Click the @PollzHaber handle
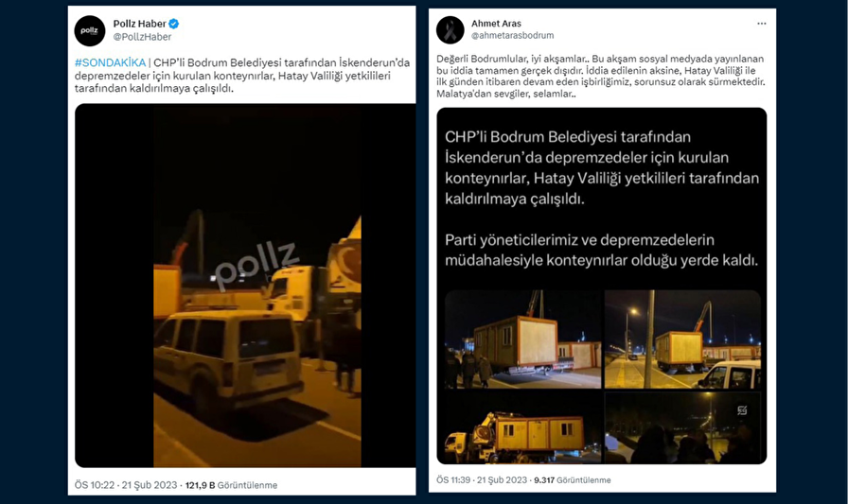The image size is (848, 504). pyautogui.click(x=142, y=37)
